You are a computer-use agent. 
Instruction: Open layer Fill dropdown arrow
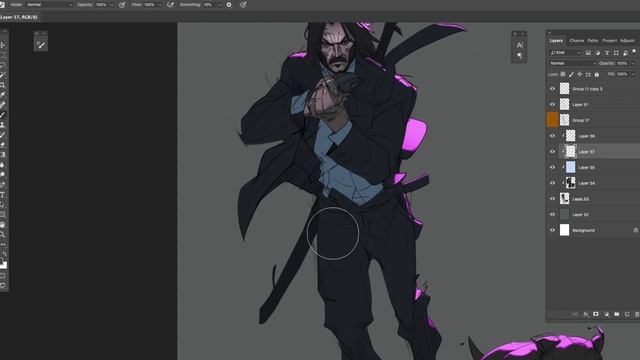[633, 74]
